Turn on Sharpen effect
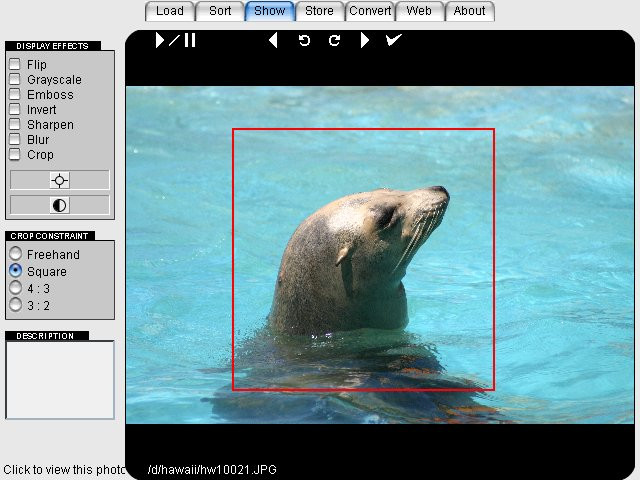Screen dimensions: 640x480 pos(15,124)
